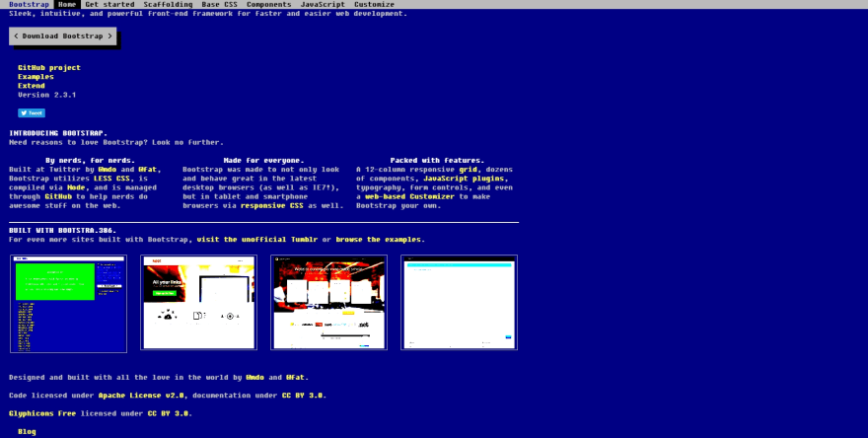Open the Extend link

32,86
